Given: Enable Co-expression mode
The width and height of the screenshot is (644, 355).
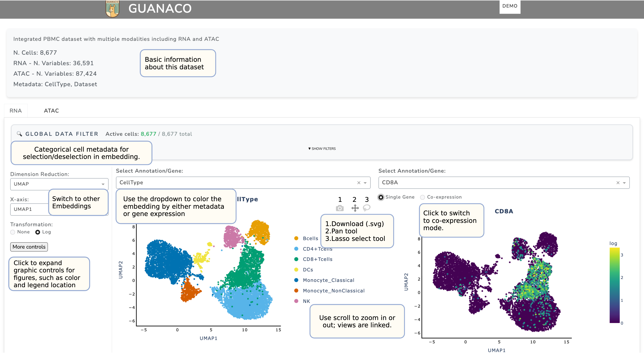Looking at the screenshot, I should point(422,197).
